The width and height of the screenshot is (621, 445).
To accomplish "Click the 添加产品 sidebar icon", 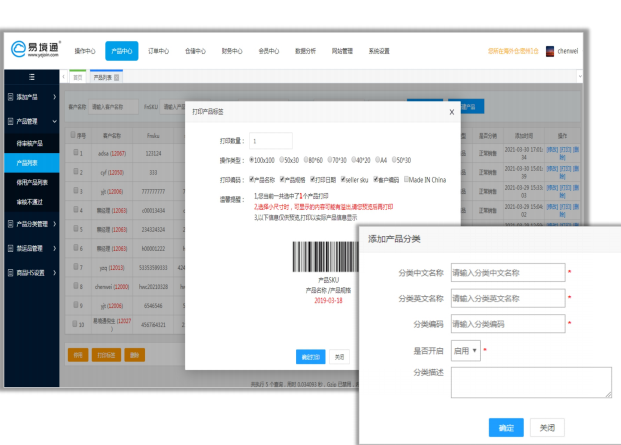I will coord(10,97).
